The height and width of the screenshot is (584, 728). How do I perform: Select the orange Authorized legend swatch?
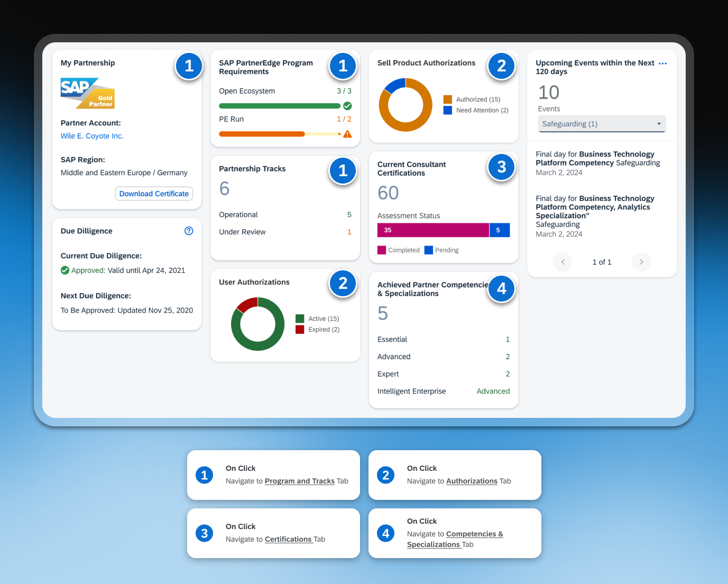click(448, 99)
